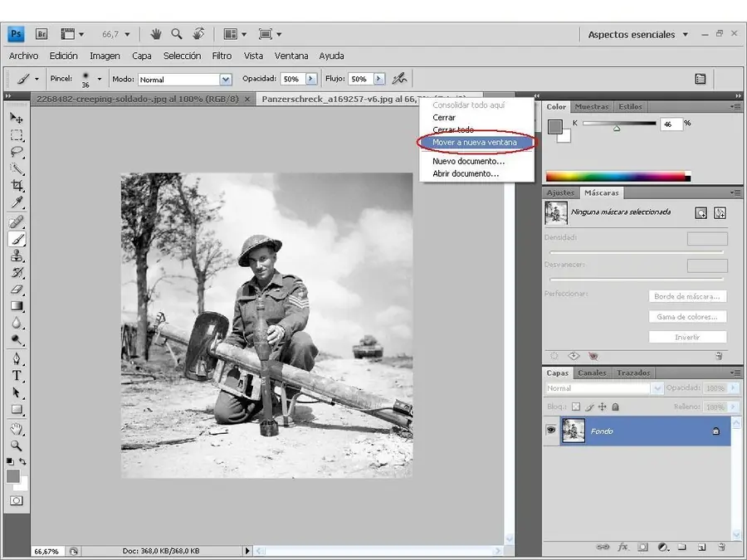Open the brush Modo dropdown
The height and width of the screenshot is (560, 747).
point(225,80)
